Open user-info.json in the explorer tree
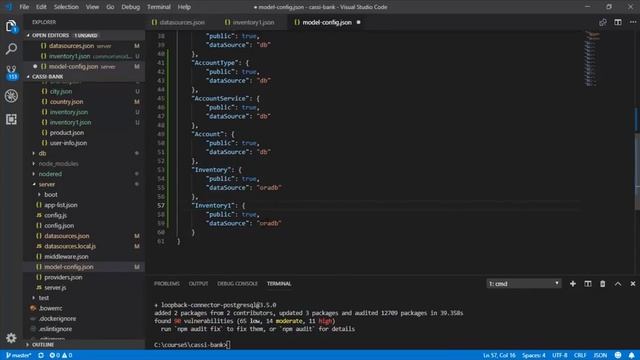640x360 pixels. [x=68, y=143]
